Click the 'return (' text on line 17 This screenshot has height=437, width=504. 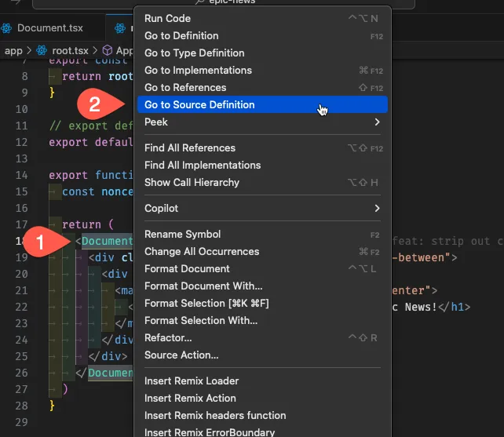coord(88,224)
